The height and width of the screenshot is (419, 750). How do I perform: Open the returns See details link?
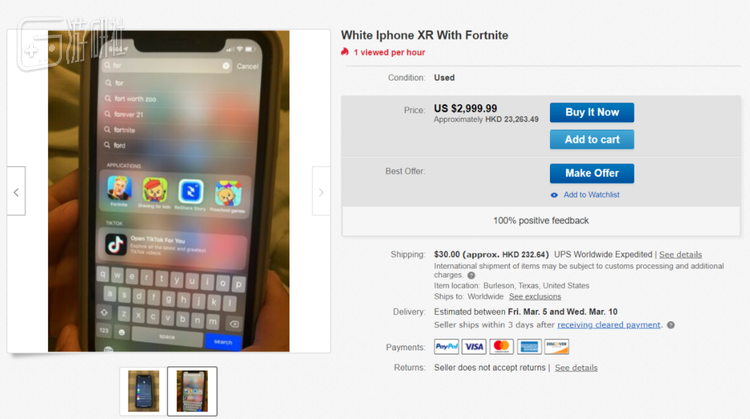point(576,367)
